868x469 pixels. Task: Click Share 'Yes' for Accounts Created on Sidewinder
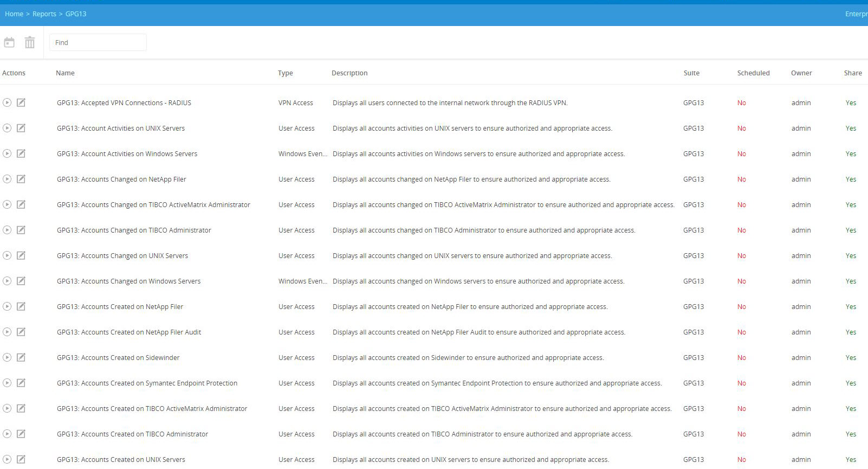(x=851, y=358)
